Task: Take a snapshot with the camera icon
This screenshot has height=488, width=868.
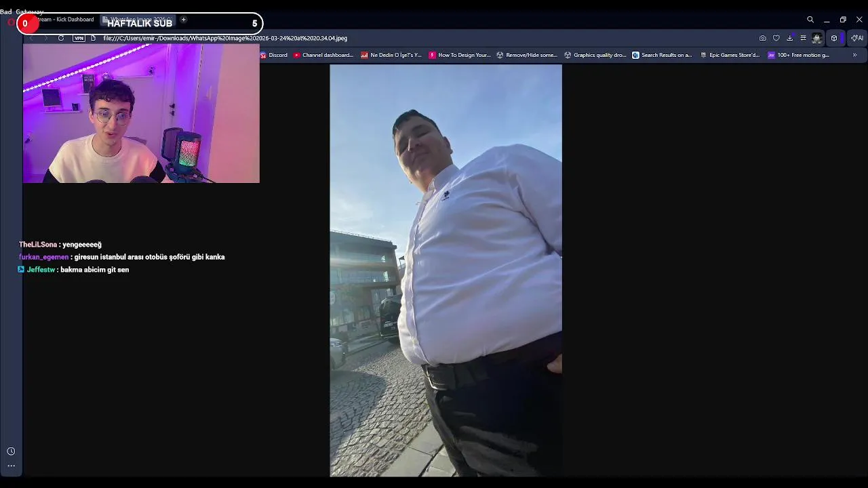Action: (x=763, y=38)
